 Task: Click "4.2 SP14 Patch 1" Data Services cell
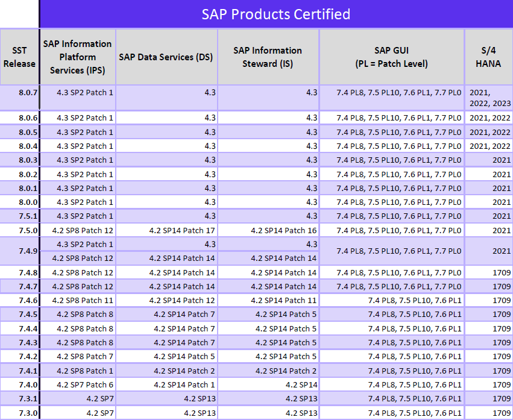tap(166, 384)
